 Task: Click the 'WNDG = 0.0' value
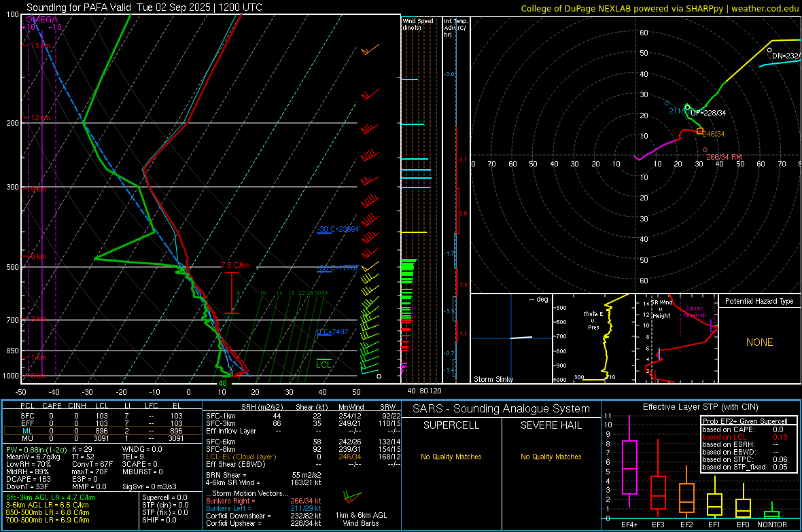(x=142, y=449)
